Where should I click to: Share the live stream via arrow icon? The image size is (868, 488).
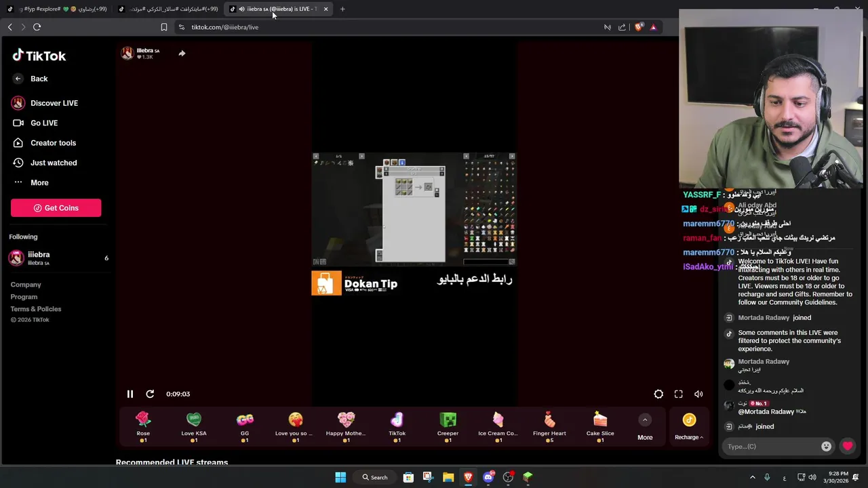pos(182,53)
